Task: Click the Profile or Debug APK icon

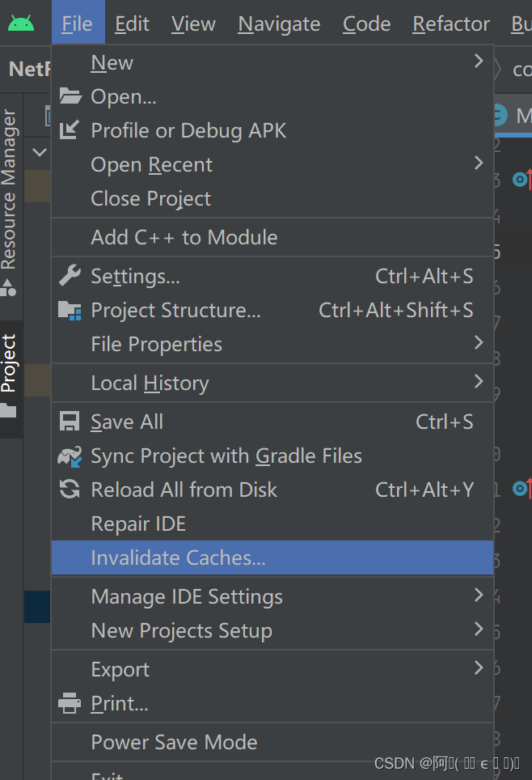Action: coord(70,130)
